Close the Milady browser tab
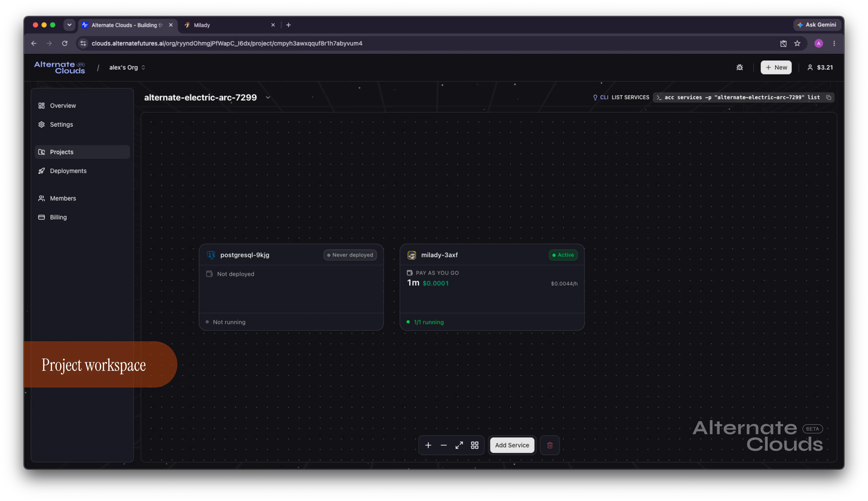 click(273, 25)
